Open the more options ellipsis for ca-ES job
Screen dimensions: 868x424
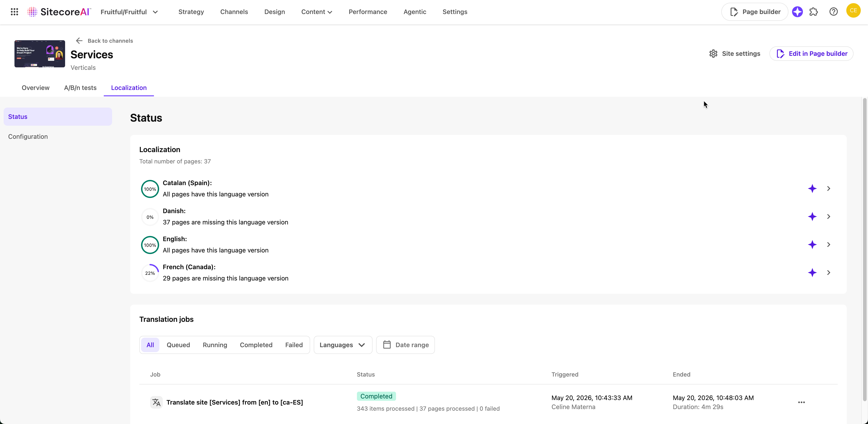(x=801, y=402)
